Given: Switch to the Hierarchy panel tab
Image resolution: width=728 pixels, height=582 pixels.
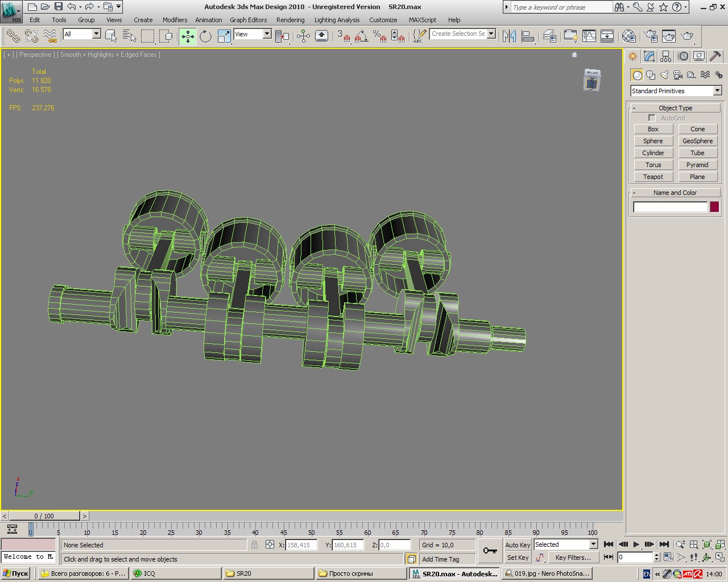Looking at the screenshot, I should coord(666,56).
